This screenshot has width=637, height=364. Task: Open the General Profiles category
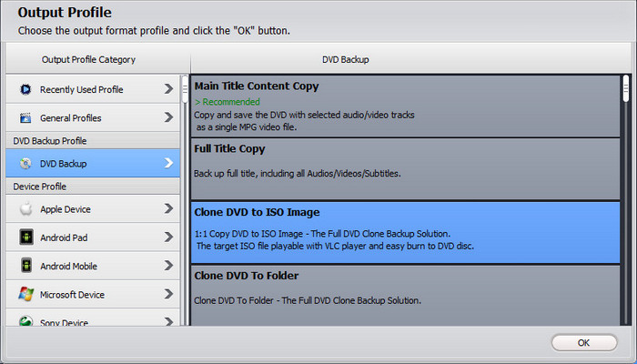point(93,117)
